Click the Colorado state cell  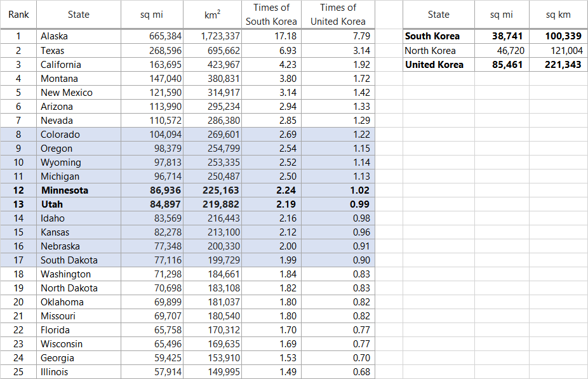point(78,135)
